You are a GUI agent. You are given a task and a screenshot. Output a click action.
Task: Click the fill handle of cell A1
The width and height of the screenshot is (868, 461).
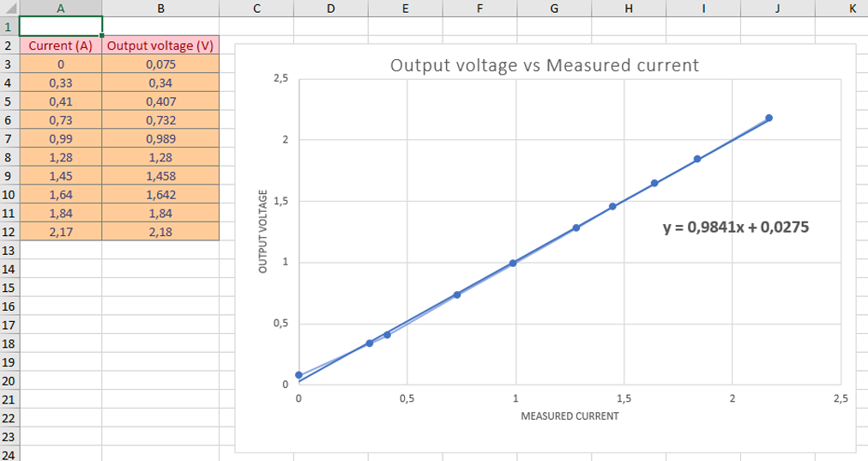[101, 35]
